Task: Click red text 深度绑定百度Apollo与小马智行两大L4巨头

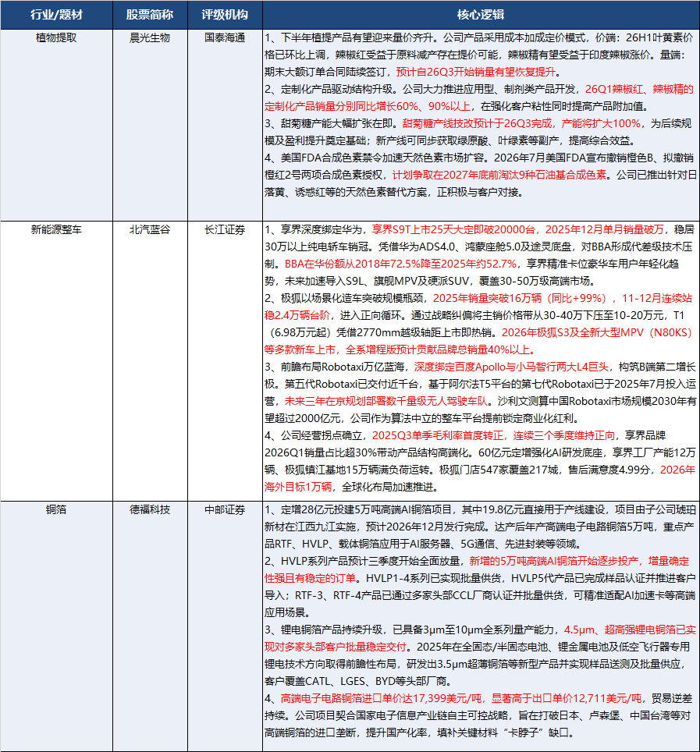Action: 511,367
